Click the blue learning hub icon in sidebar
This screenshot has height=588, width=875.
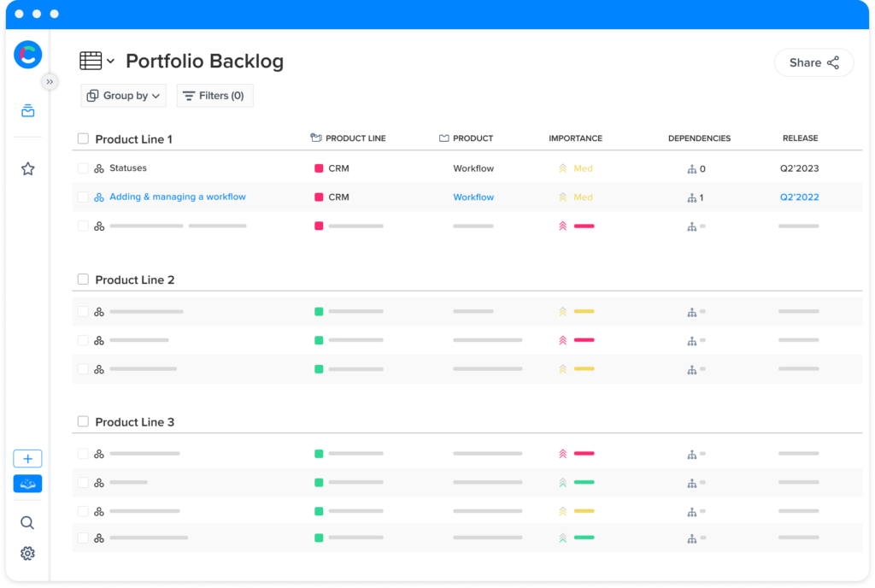27,484
